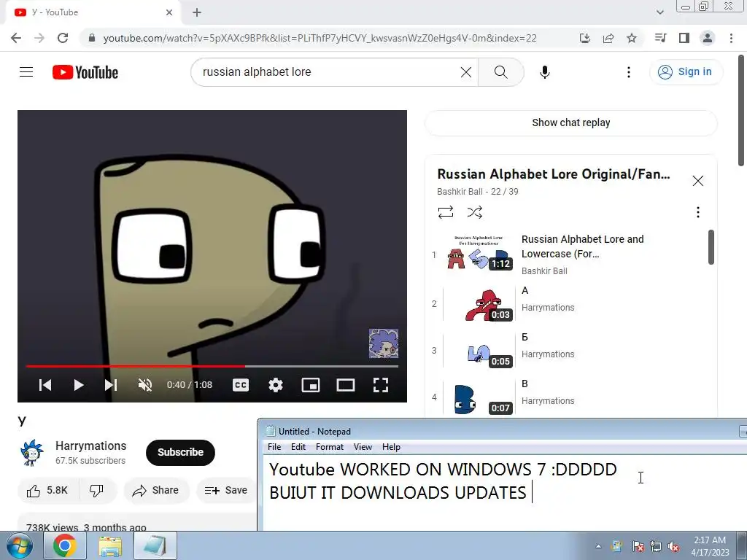This screenshot has height=560, width=747.
Task: Click the Share button under video
Action: pyautogui.click(x=156, y=491)
